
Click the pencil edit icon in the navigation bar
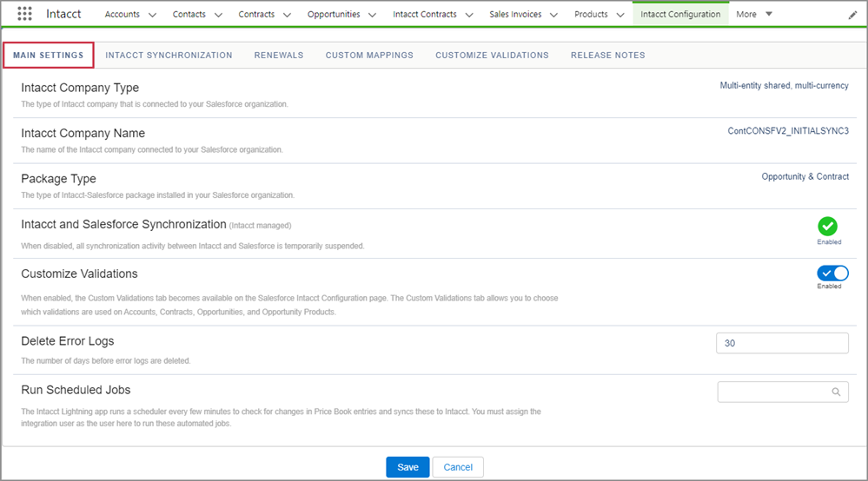click(852, 15)
